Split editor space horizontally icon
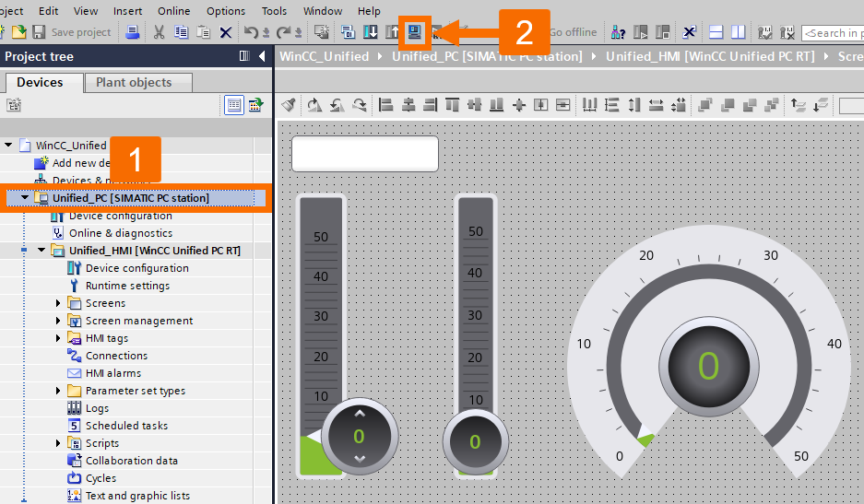Image resolution: width=864 pixels, height=504 pixels. (x=716, y=32)
